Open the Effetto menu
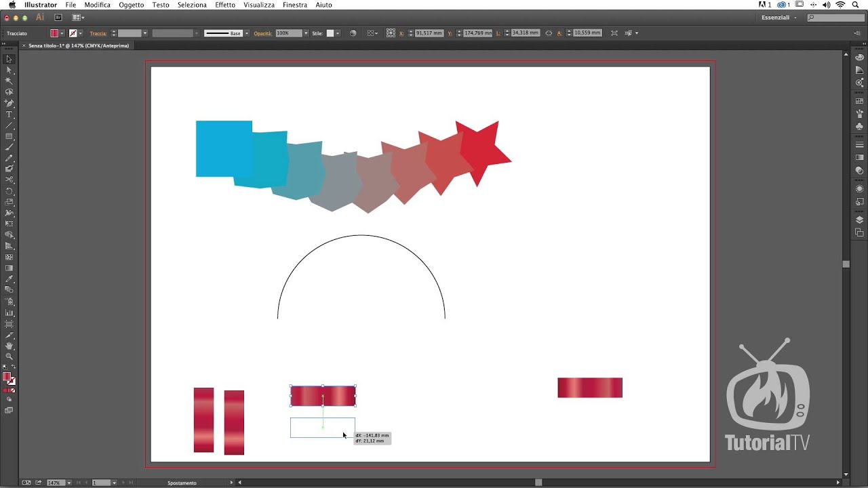Screen dimensions: 868x488 tap(225, 5)
